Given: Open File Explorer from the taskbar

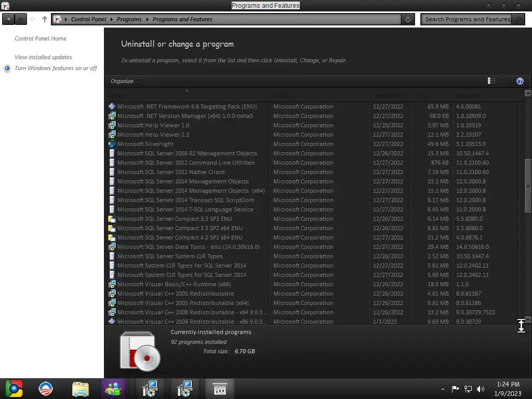Looking at the screenshot, I should (81, 389).
